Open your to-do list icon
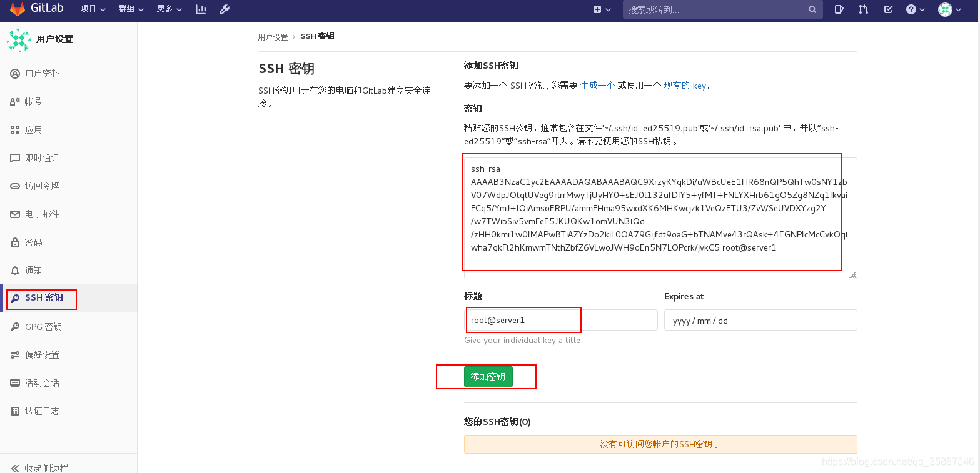Image resolution: width=980 pixels, height=473 pixels. [x=888, y=9]
